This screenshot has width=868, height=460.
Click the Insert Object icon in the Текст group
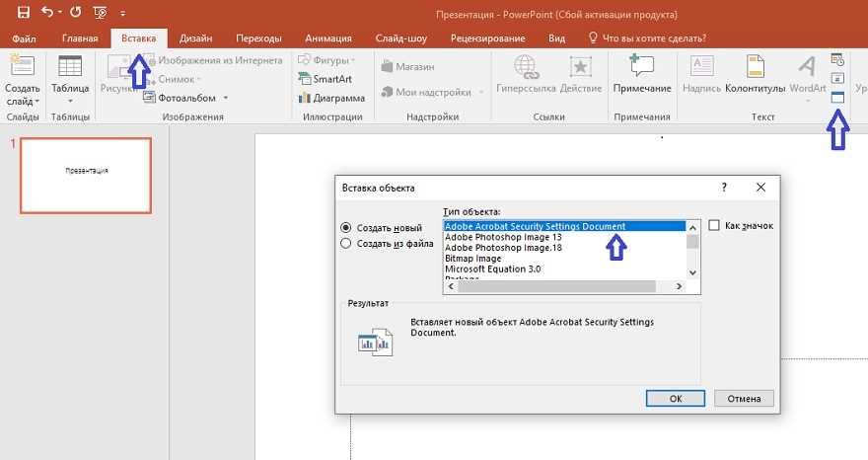[837, 98]
